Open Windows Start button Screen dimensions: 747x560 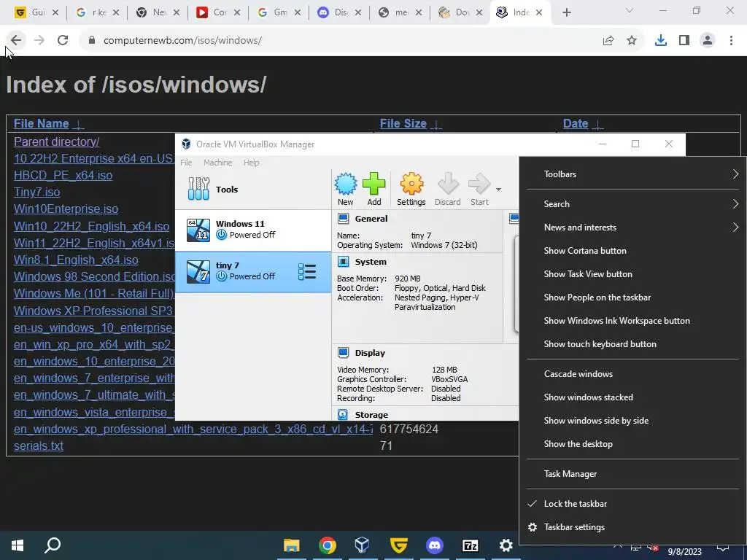(18, 545)
